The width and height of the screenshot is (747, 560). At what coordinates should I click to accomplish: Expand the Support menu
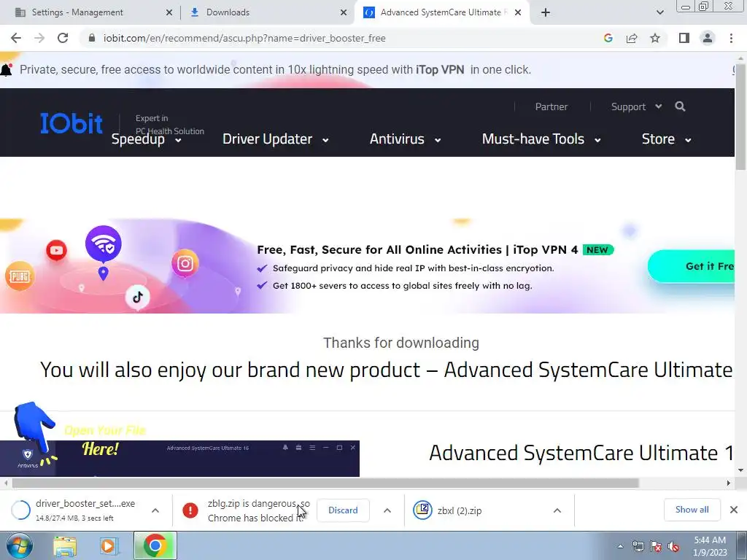(x=636, y=106)
